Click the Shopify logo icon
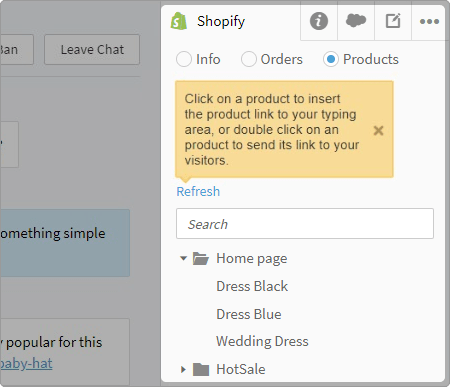Image resolution: width=450 pixels, height=387 pixels. point(179,21)
